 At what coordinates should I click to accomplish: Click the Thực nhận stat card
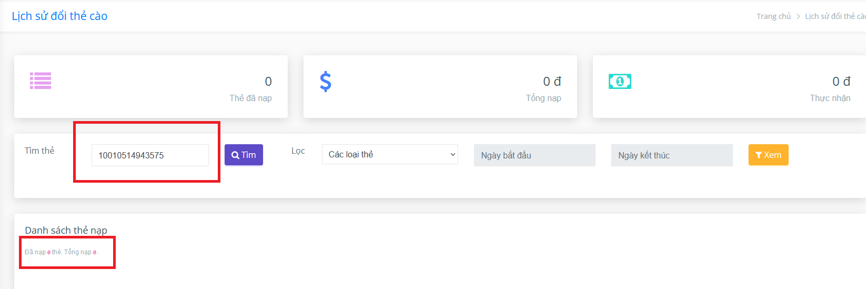730,86
